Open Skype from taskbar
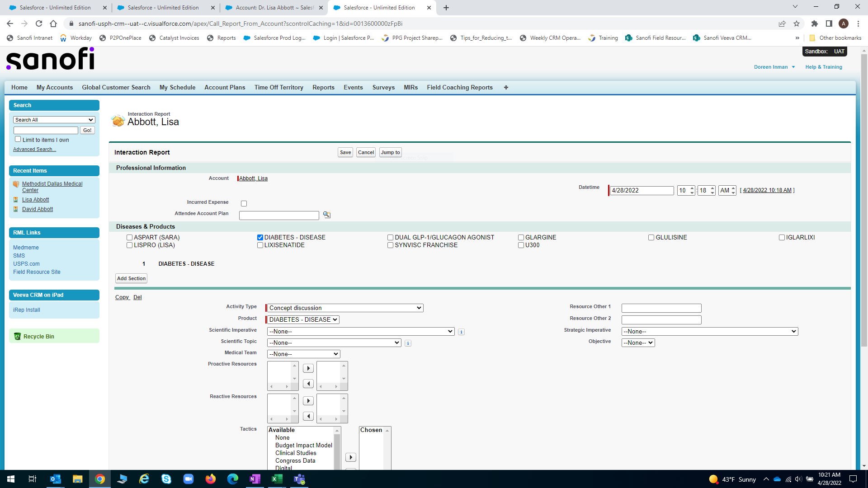Screen dimensions: 868x488 click(x=166, y=479)
